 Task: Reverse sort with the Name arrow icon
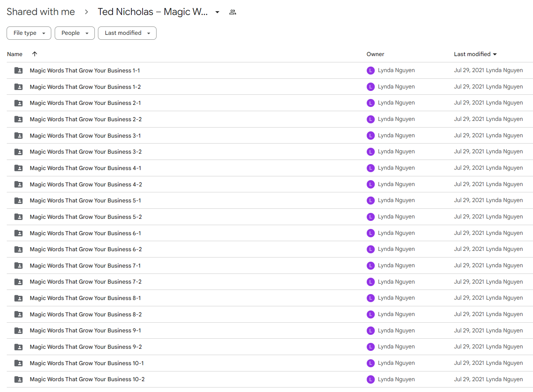click(35, 54)
